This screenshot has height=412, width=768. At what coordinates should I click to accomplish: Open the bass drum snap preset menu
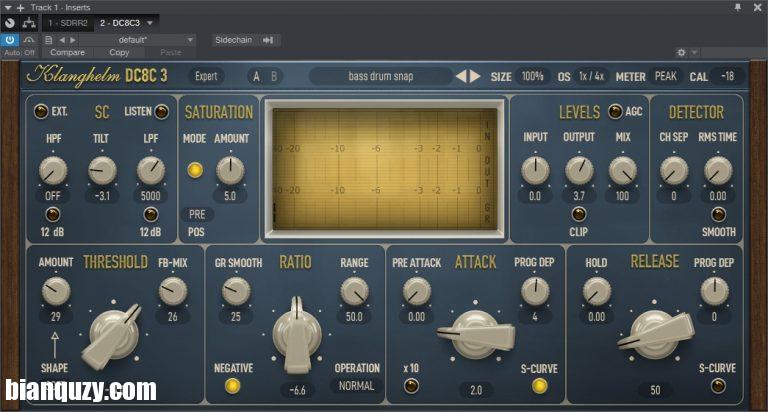click(381, 76)
